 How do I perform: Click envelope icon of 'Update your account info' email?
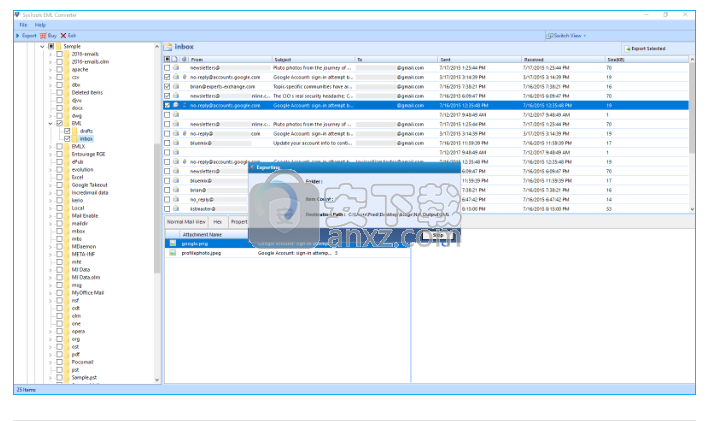176,143
